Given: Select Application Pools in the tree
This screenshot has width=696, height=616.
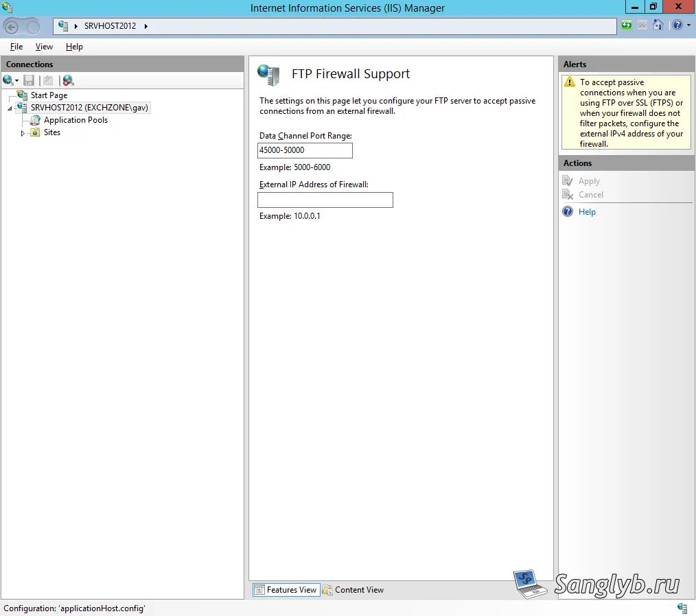Looking at the screenshot, I should tap(76, 120).
